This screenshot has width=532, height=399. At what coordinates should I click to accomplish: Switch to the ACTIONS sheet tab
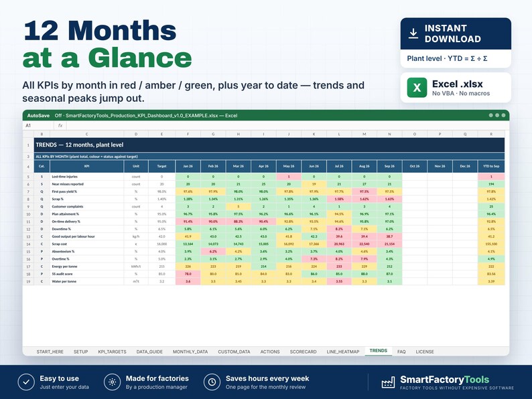(270, 351)
